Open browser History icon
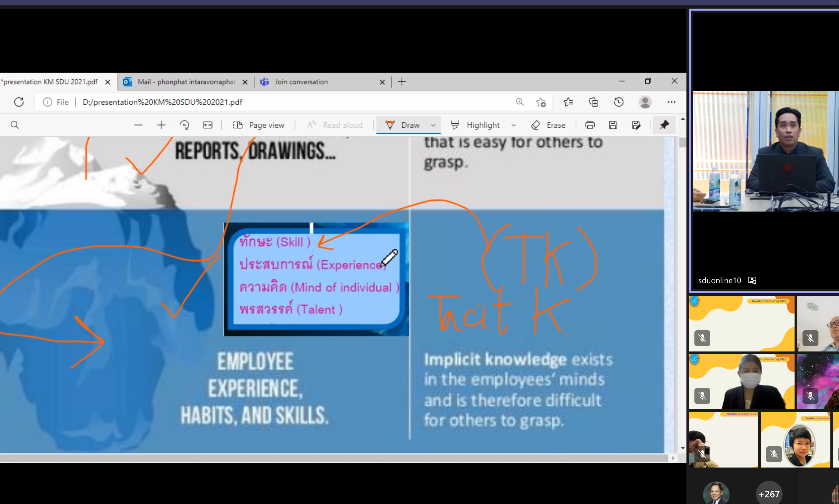This screenshot has width=839, height=504. (x=618, y=102)
